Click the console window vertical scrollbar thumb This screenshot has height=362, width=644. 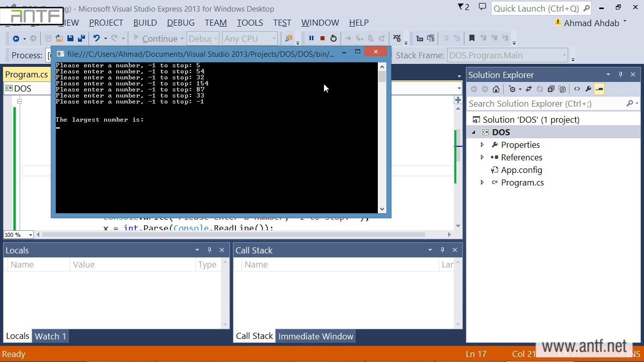tap(382, 76)
